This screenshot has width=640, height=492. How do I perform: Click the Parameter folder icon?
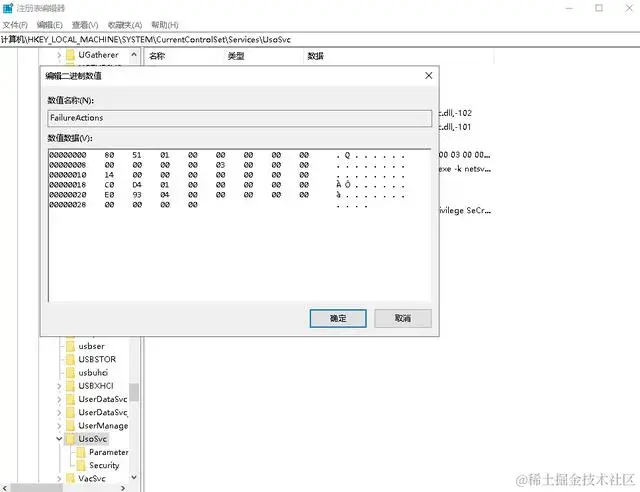point(81,452)
